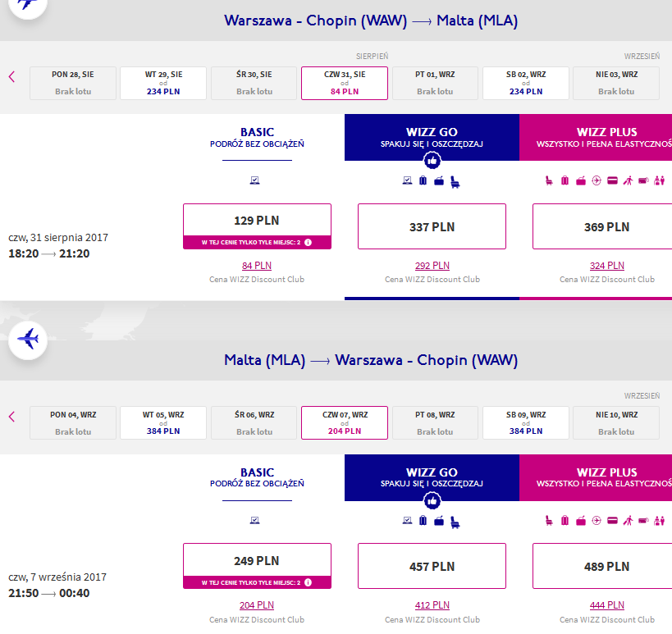Select outbound date PT 01, WRZ
This screenshot has height=634, width=672.
(x=435, y=83)
